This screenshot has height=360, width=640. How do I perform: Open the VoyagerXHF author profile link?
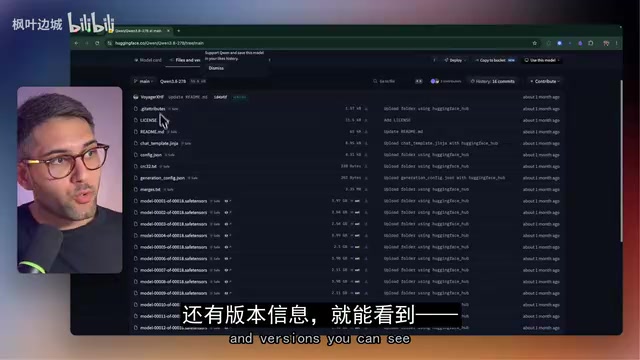pos(152,97)
